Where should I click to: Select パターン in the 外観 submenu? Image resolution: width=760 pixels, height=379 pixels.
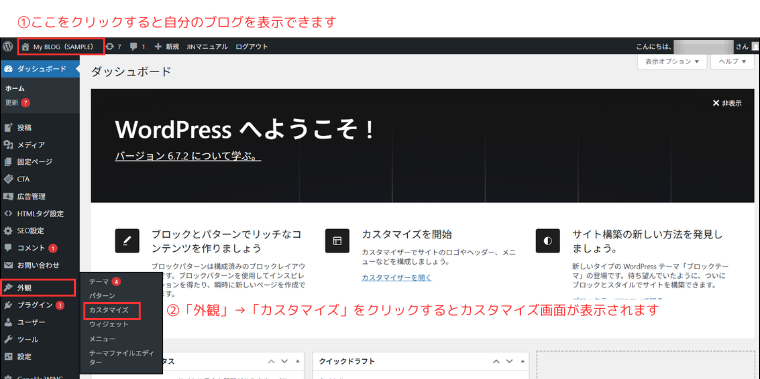tap(102, 296)
